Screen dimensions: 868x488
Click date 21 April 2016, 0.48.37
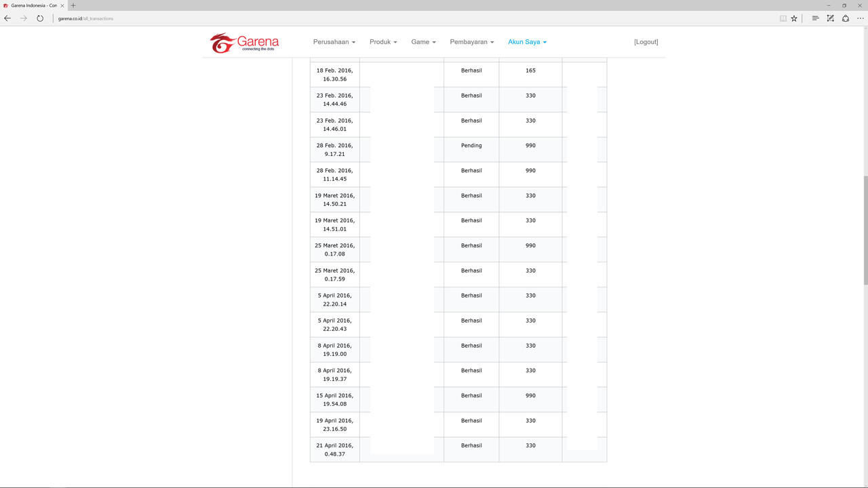334,450
